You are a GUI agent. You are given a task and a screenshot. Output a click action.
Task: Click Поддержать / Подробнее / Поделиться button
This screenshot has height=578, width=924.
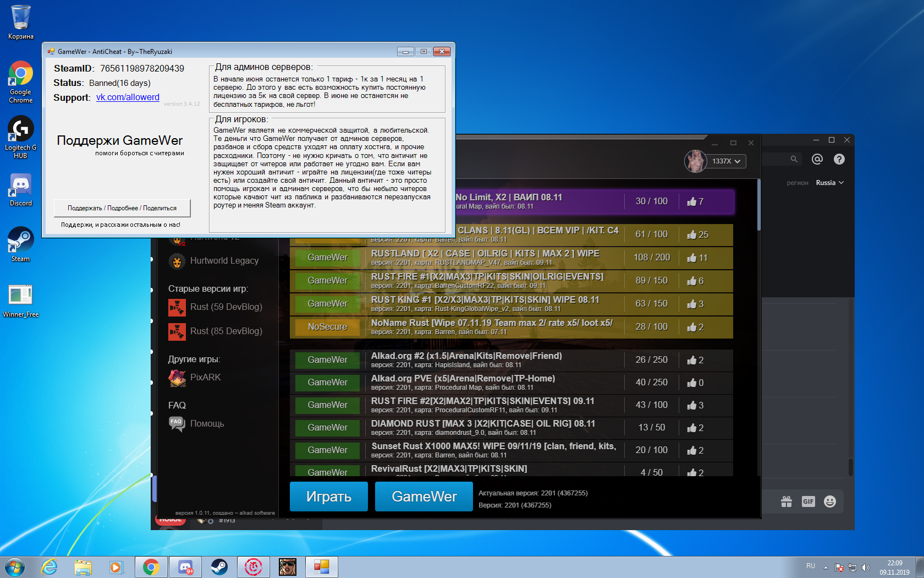122,208
